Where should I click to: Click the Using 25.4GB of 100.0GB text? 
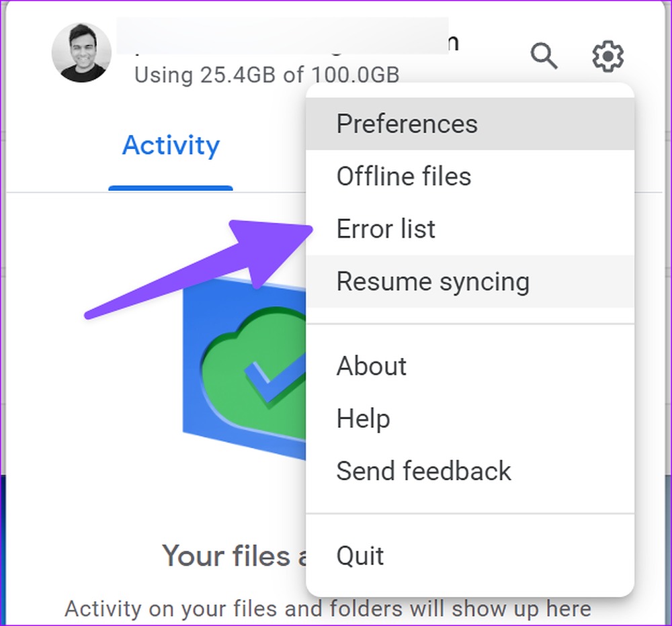(x=267, y=75)
